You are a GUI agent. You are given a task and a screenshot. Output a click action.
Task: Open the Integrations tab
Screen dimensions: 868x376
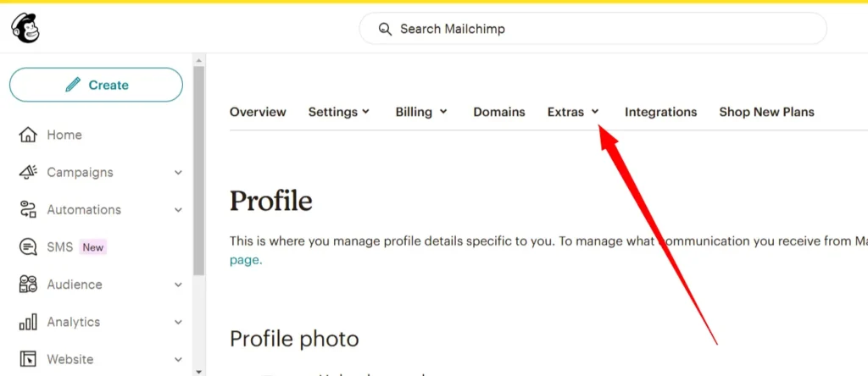pos(661,112)
